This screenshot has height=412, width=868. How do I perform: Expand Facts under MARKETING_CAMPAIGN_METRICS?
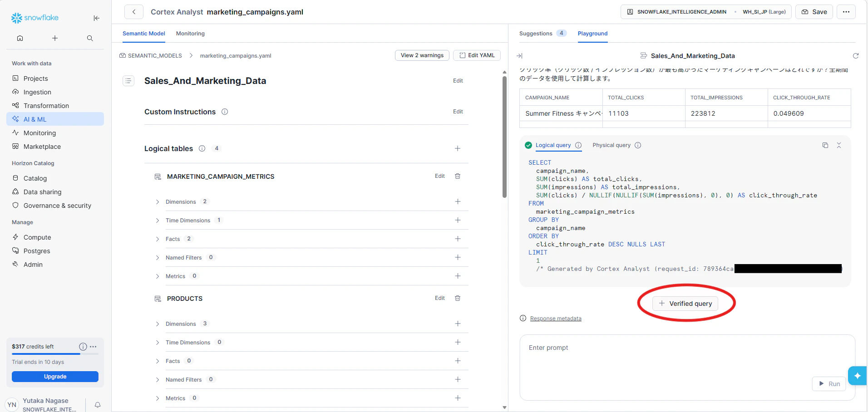pos(158,239)
